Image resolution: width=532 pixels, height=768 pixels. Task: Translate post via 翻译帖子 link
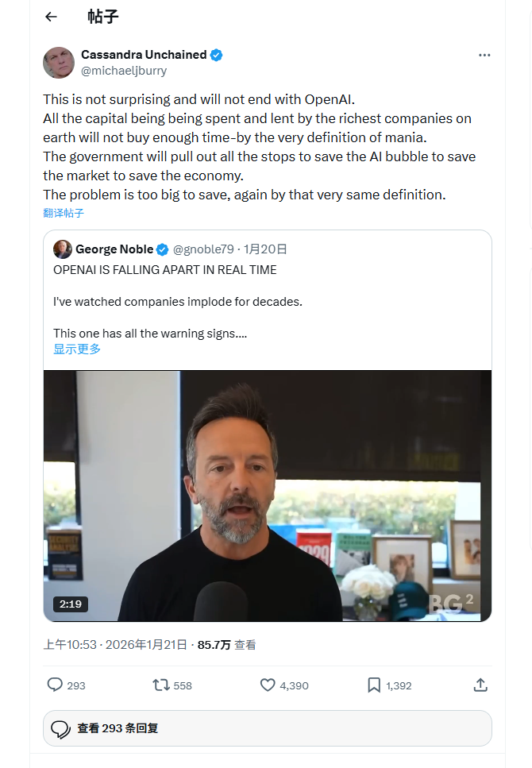click(64, 213)
